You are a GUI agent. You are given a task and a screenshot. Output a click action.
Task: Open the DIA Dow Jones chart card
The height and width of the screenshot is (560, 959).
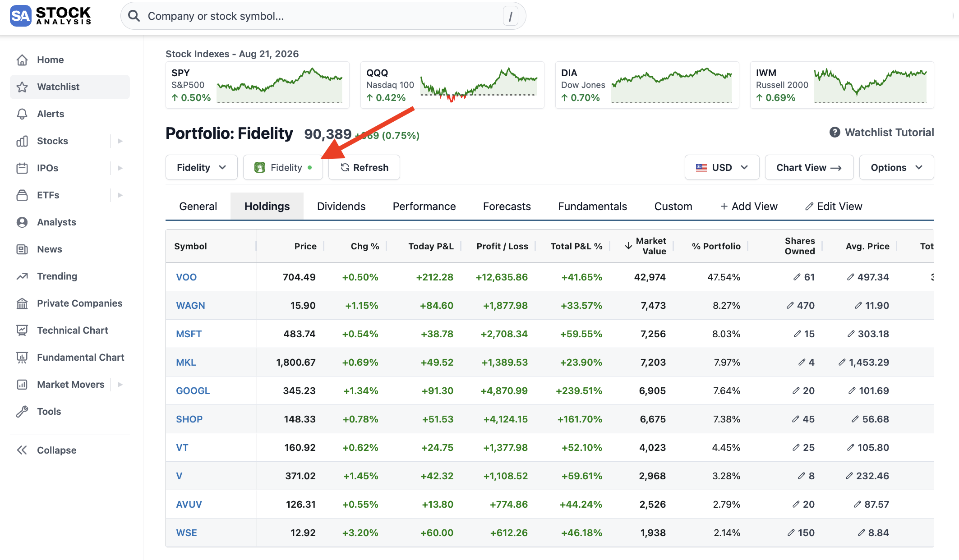click(647, 85)
